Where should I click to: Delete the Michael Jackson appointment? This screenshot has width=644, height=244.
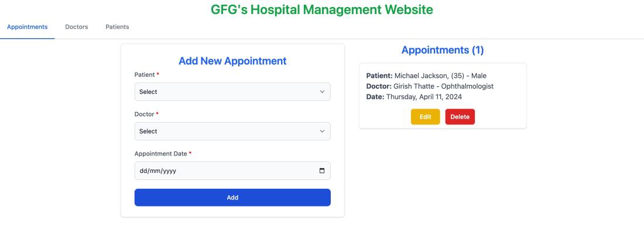[460, 117]
